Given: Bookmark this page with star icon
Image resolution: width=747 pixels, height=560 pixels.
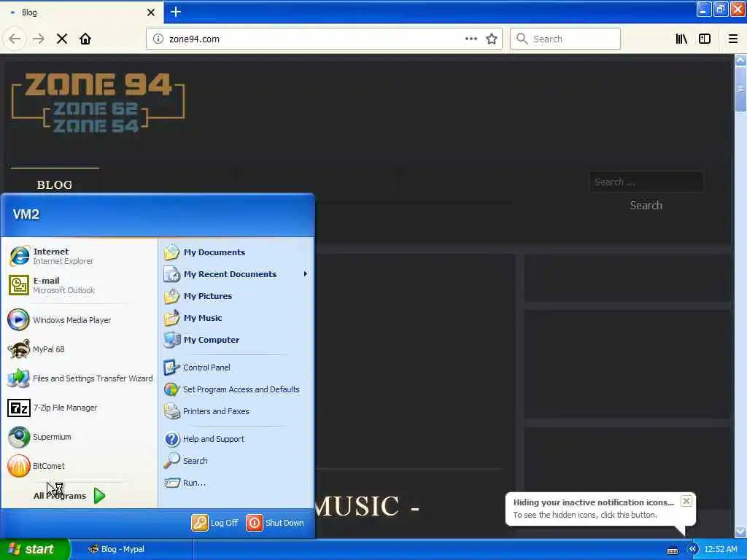Looking at the screenshot, I should point(492,39).
